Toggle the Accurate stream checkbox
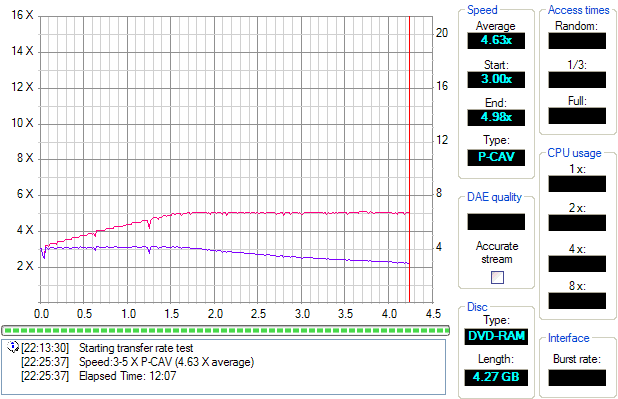The width and height of the screenshot is (618, 399). [x=497, y=278]
